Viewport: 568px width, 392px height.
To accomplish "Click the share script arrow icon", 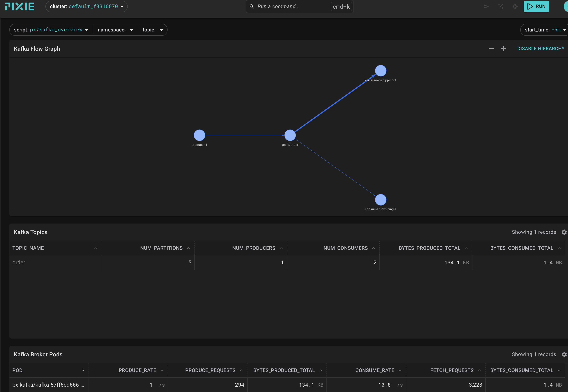I will 486,6.
